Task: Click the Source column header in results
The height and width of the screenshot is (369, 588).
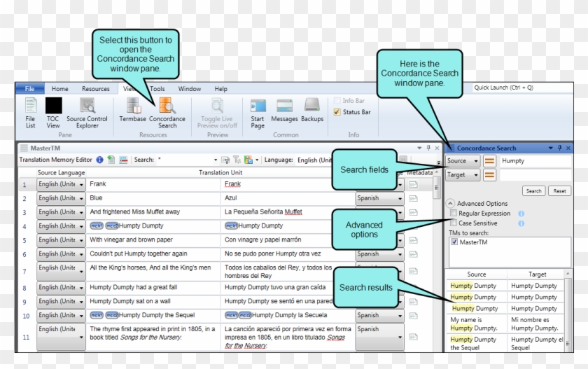Action: pyautogui.click(x=476, y=274)
